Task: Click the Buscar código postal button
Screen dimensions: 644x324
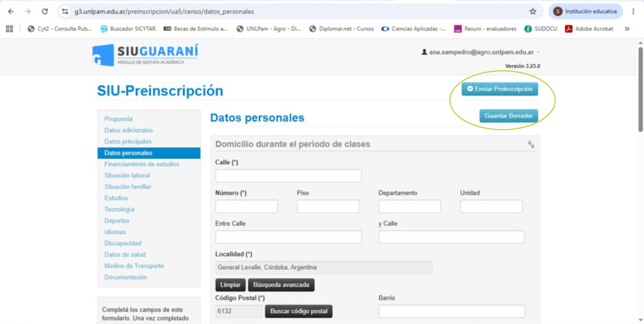Action: [x=299, y=311]
